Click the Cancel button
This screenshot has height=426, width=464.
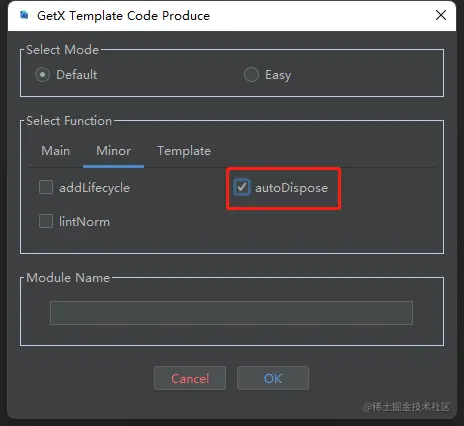click(x=190, y=378)
